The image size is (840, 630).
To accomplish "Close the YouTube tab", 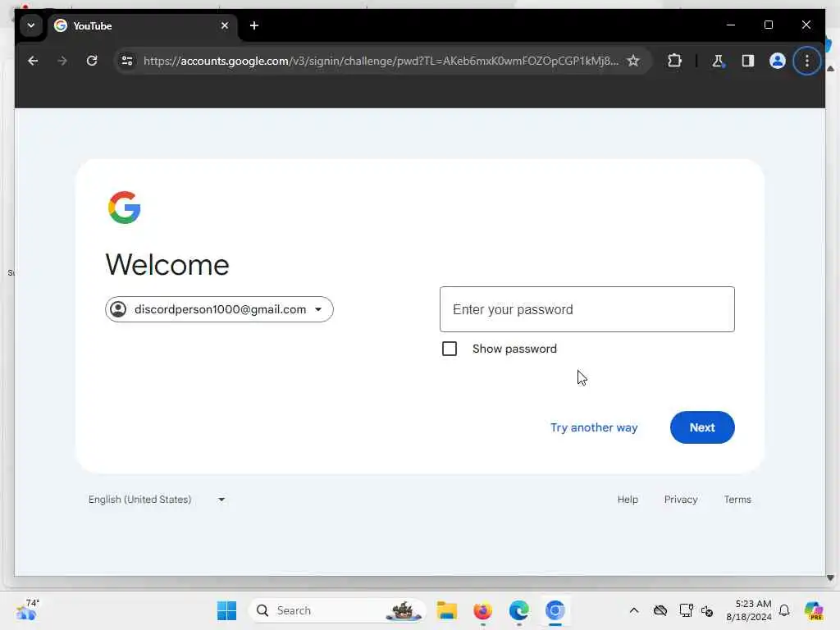I will click(x=225, y=25).
